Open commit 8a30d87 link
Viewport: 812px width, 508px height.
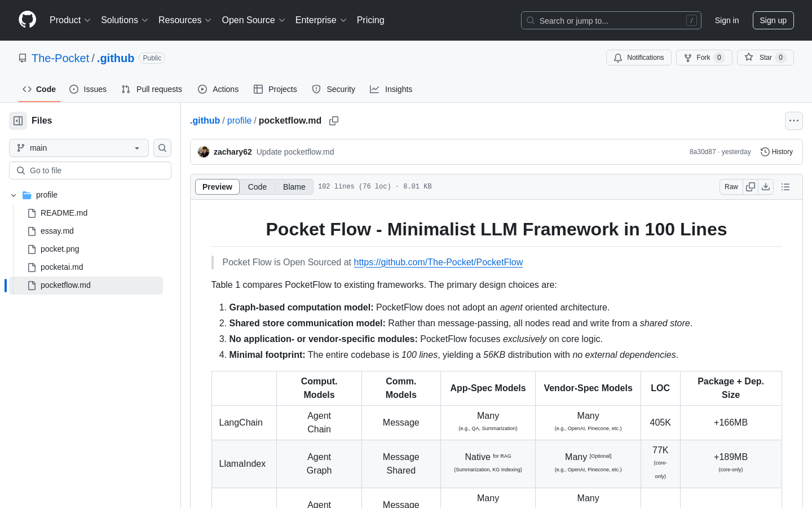(703, 152)
